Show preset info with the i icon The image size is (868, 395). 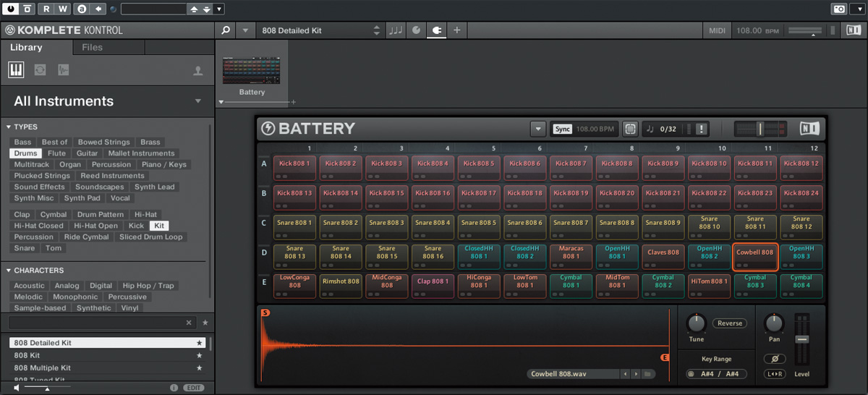click(174, 388)
